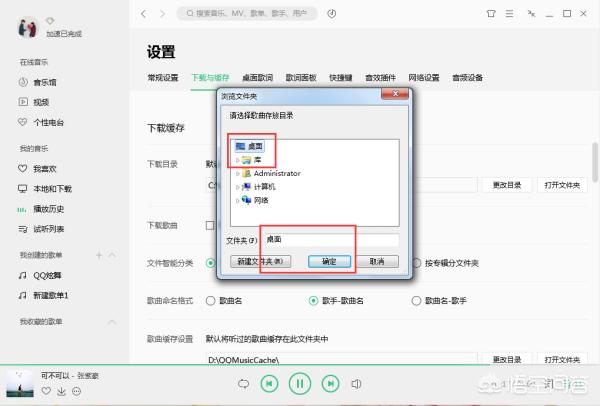The width and height of the screenshot is (600, 406).
Task: Select Administrator folder in tree
Action: pos(271,173)
